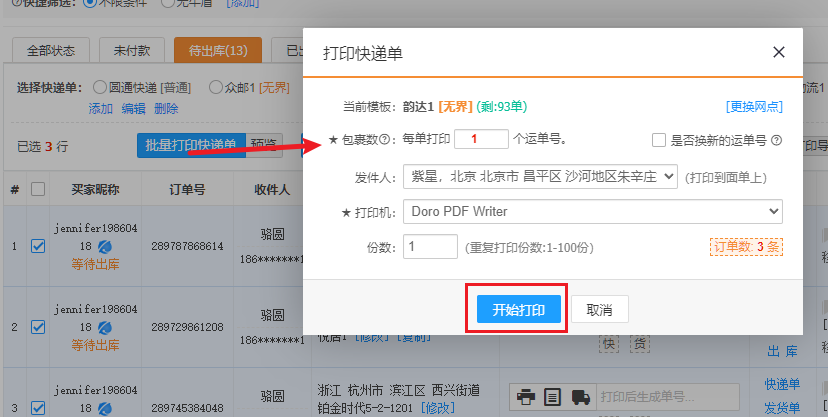
Task: Uncheck the row 1 order checkbox
Action: coord(38,246)
